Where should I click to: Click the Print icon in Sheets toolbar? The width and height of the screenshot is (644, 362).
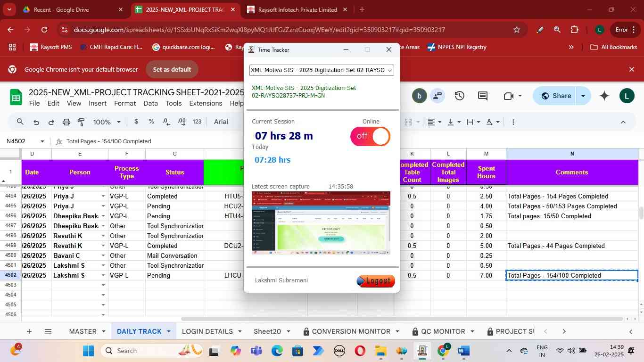point(66,122)
